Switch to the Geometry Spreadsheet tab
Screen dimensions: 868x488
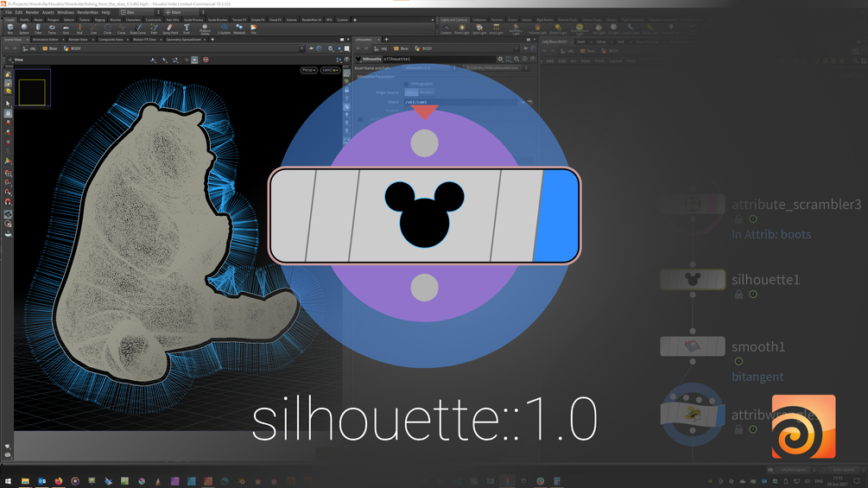tap(184, 40)
